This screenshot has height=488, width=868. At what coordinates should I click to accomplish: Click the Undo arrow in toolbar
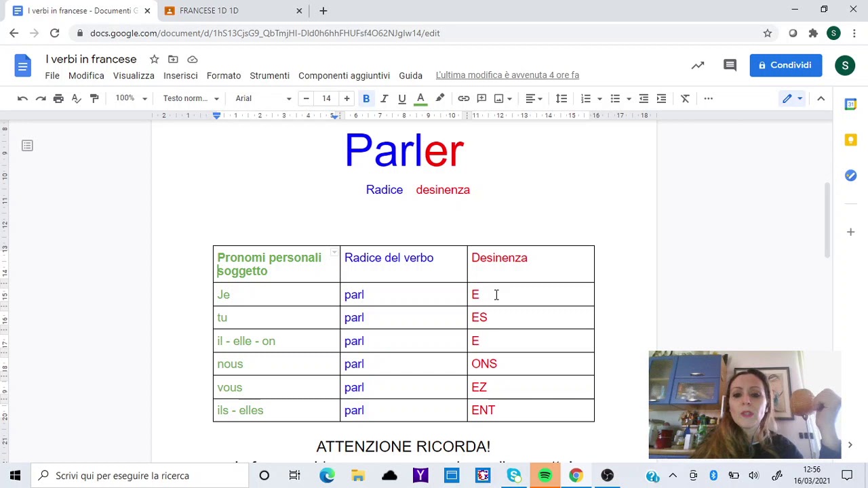click(22, 98)
